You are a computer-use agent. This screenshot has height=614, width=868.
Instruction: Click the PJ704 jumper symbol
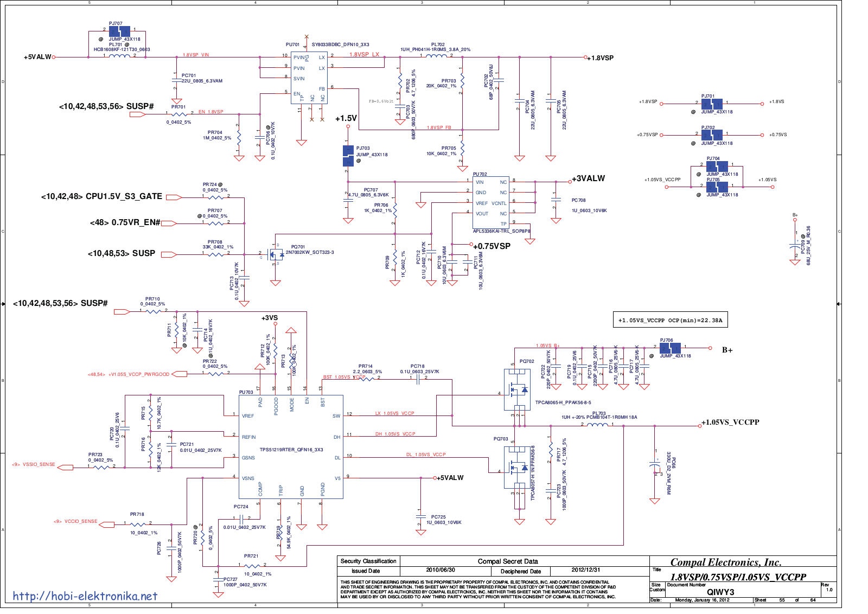[x=717, y=167]
